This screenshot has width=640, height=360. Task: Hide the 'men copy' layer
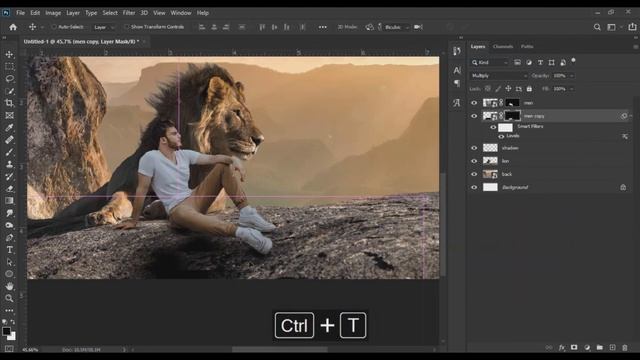[x=474, y=116]
